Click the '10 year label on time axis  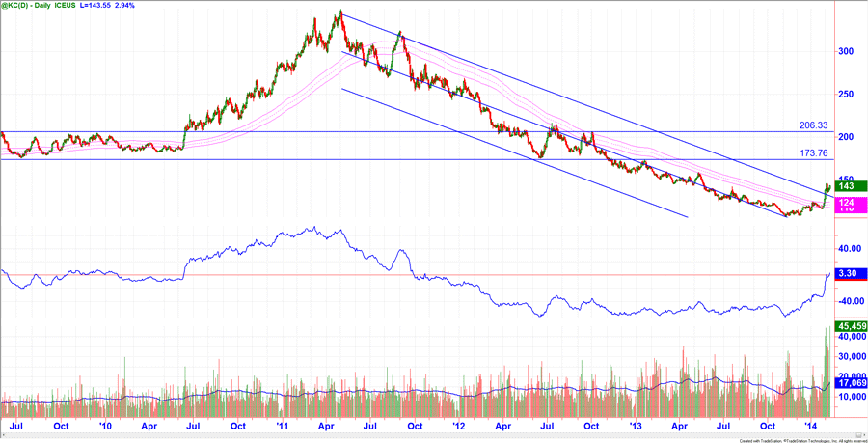(103, 424)
